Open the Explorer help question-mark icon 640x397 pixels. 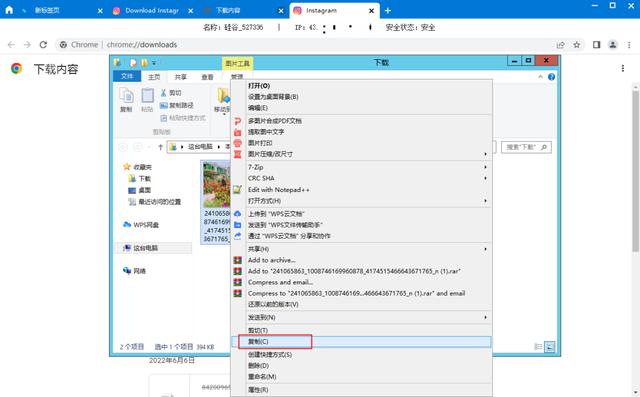pos(551,77)
